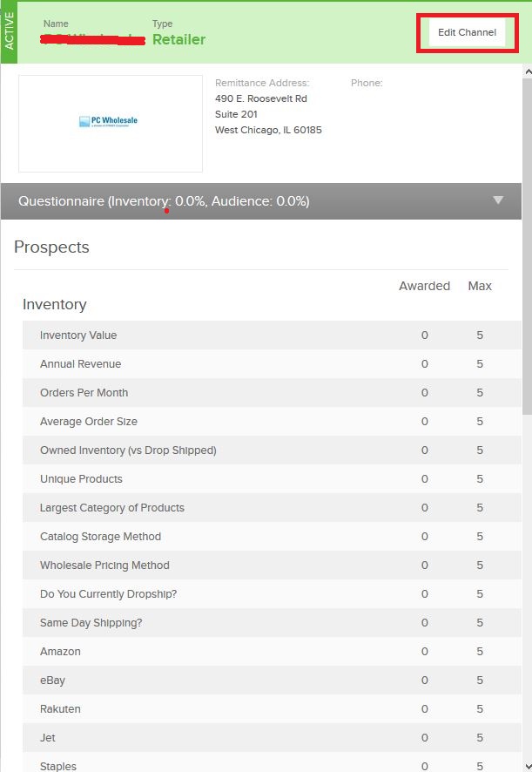Select the Average Order Size row

(272, 422)
